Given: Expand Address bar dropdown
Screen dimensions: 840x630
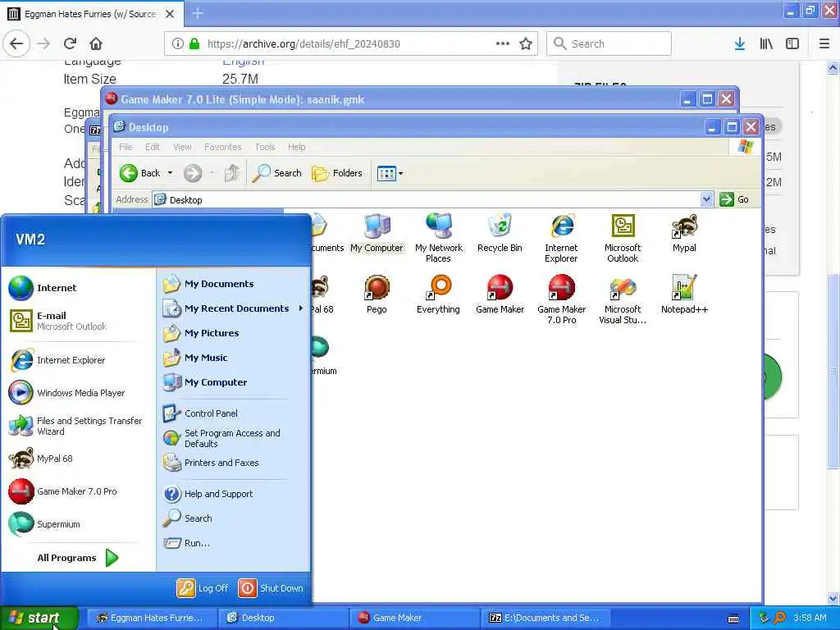Looking at the screenshot, I should tap(706, 199).
